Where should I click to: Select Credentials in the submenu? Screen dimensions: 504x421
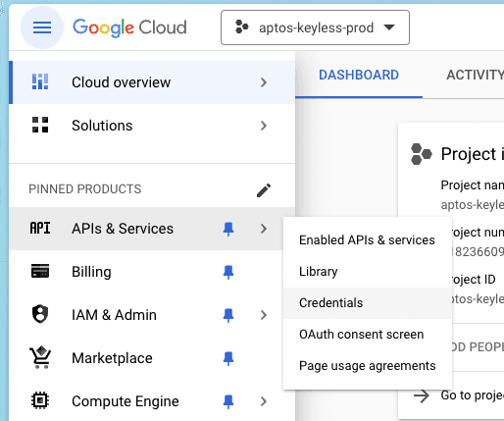[368, 303]
